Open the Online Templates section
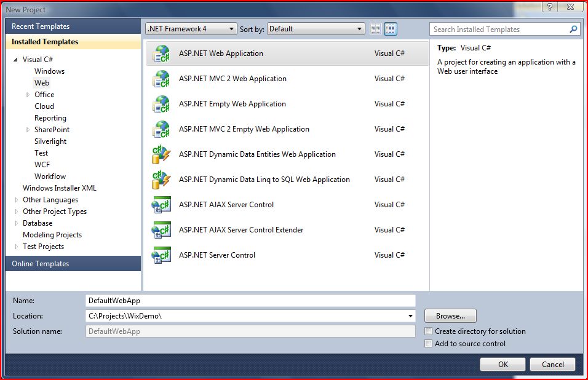 pyautogui.click(x=73, y=263)
